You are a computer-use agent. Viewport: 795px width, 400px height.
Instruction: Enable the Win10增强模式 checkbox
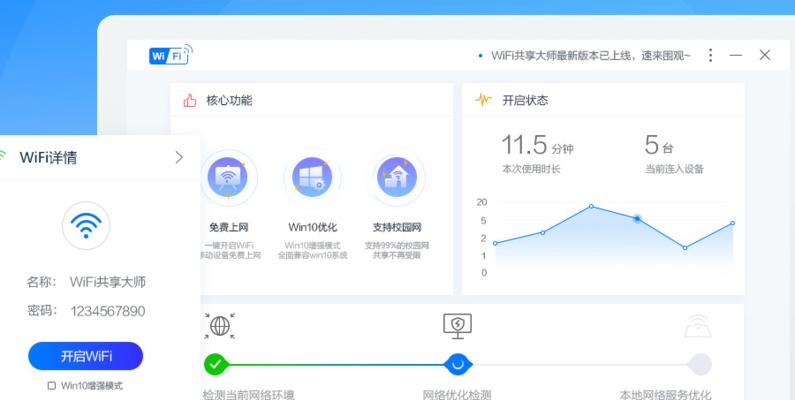tap(51, 386)
